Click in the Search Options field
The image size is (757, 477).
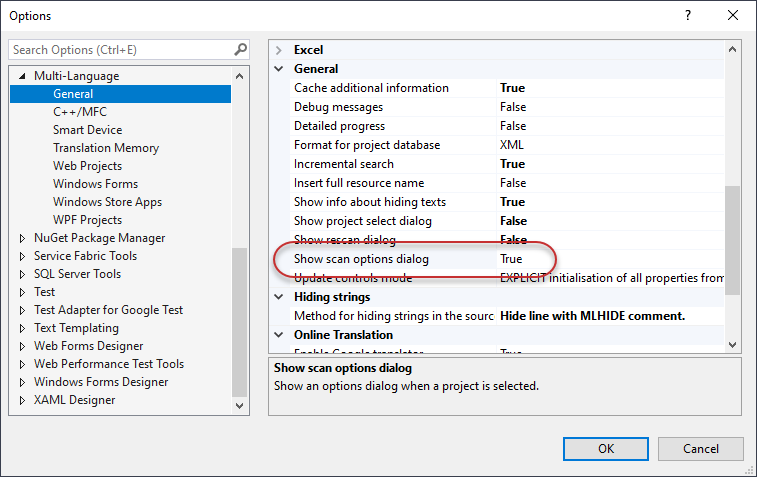pos(120,49)
